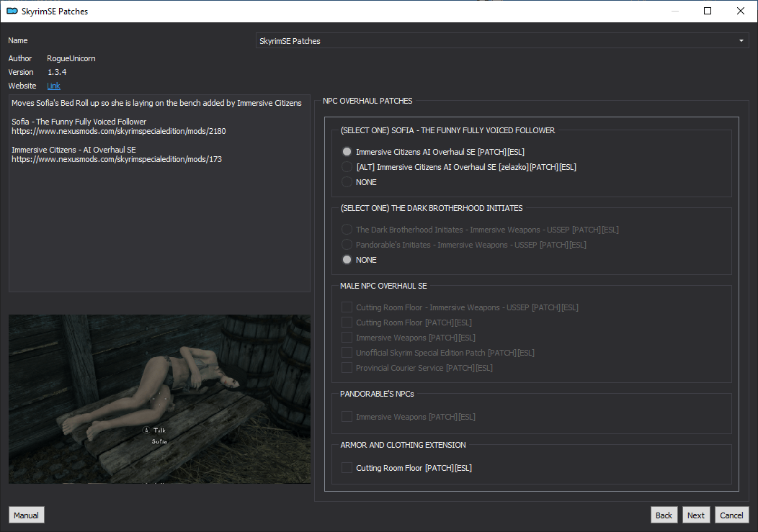Go Back to previous installer page
Viewport: 758px width, 532px height.
point(664,515)
